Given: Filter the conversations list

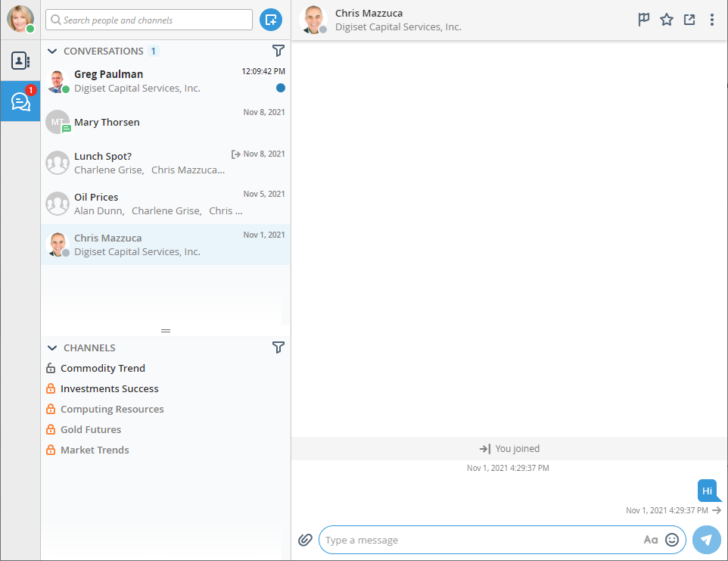Looking at the screenshot, I should [x=278, y=51].
